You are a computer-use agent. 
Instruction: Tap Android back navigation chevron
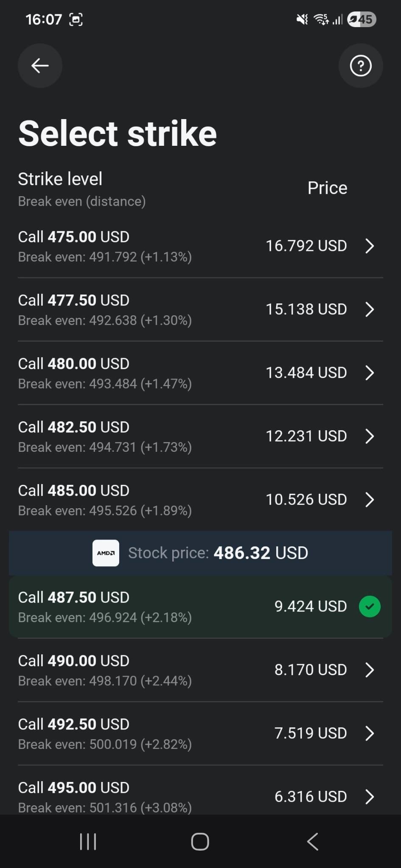point(313,841)
